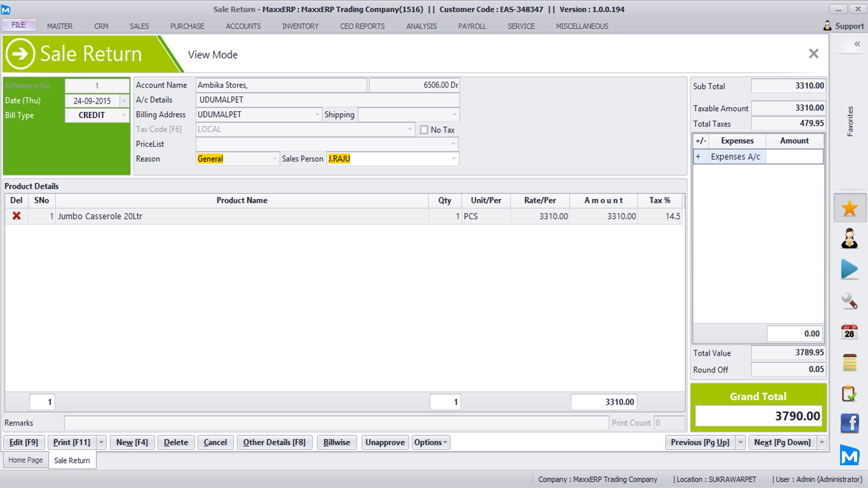Open the Shipping dropdown list
This screenshot has width=868, height=488.
[454, 115]
